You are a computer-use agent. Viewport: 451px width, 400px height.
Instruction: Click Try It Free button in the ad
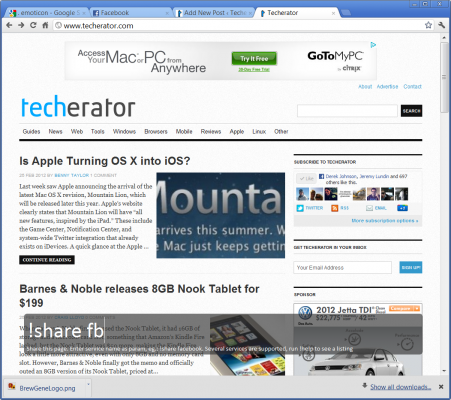254,59
